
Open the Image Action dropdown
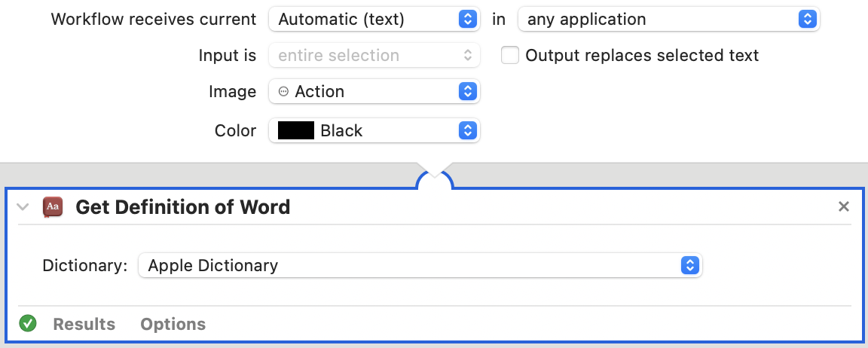[374, 91]
